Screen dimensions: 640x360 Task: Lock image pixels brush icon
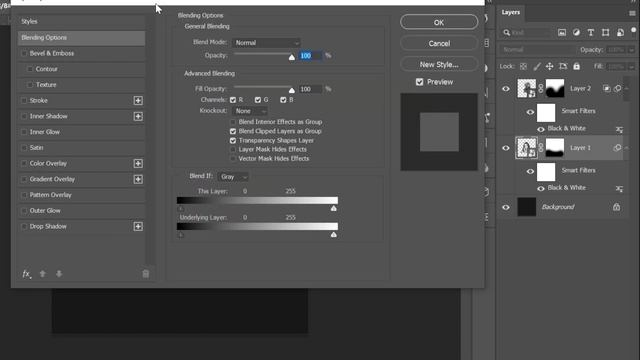[x=537, y=66]
